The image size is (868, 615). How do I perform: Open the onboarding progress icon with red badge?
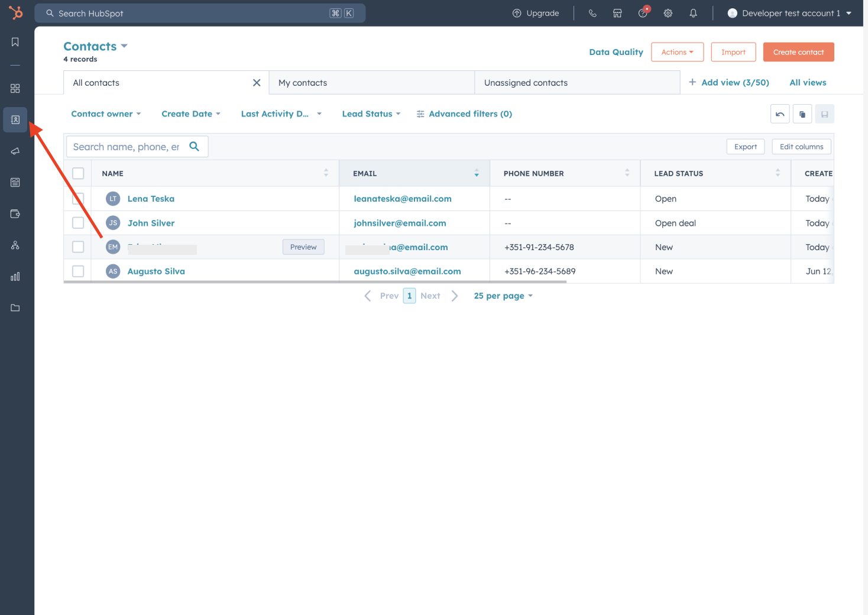point(643,12)
